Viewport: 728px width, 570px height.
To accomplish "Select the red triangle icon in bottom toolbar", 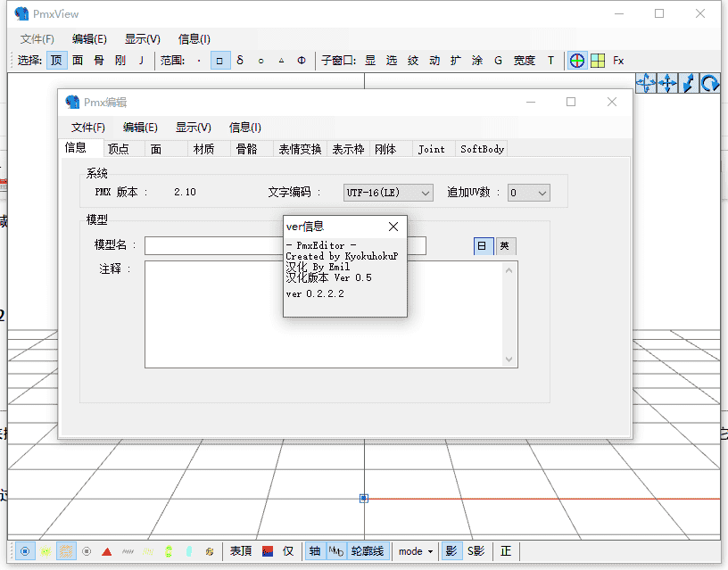I will tap(107, 551).
